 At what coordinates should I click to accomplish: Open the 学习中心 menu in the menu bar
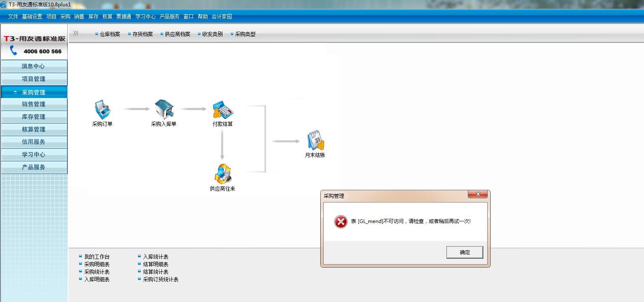[145, 17]
